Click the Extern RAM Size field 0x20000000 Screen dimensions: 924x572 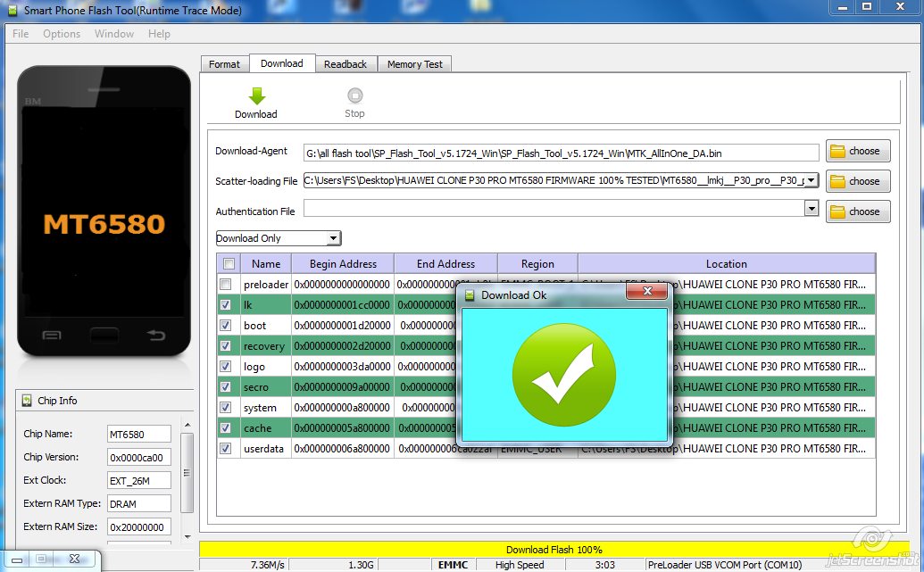coord(139,527)
